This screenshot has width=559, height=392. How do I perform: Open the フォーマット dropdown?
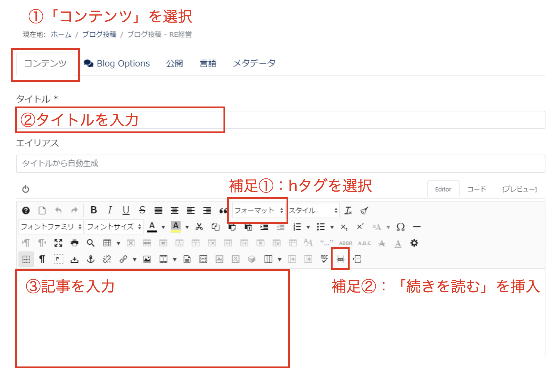pos(258,210)
